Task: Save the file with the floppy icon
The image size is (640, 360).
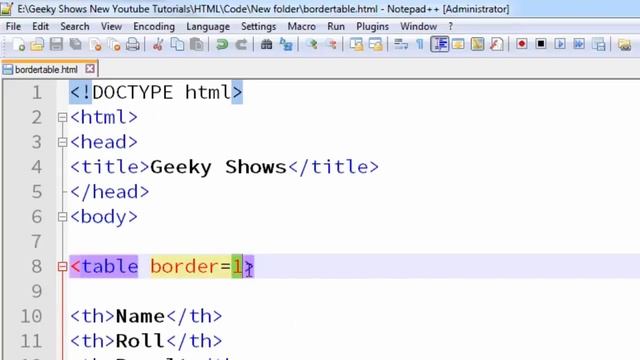Action: 56,44
